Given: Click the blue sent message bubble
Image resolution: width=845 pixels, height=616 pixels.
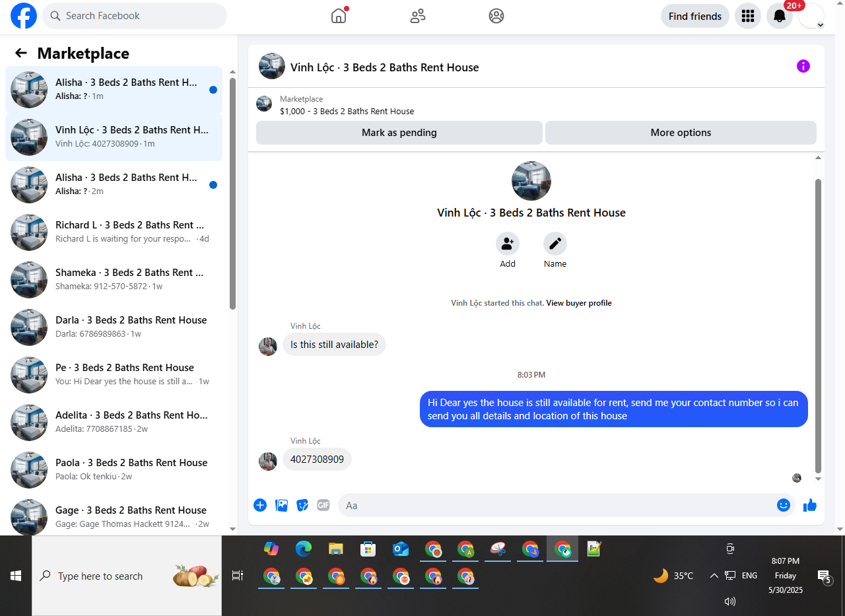Looking at the screenshot, I should 614,409.
